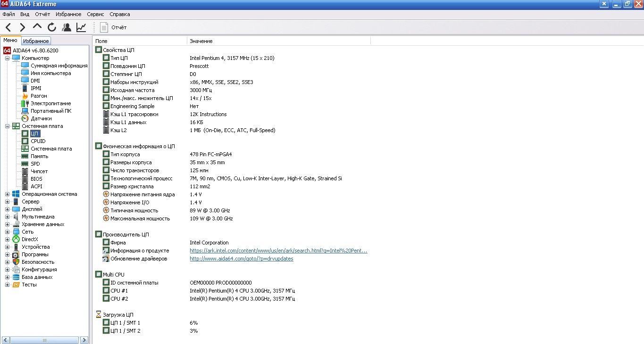Go forward with the right arrow toolbar button
The height and width of the screenshot is (344, 644).
[x=22, y=27]
